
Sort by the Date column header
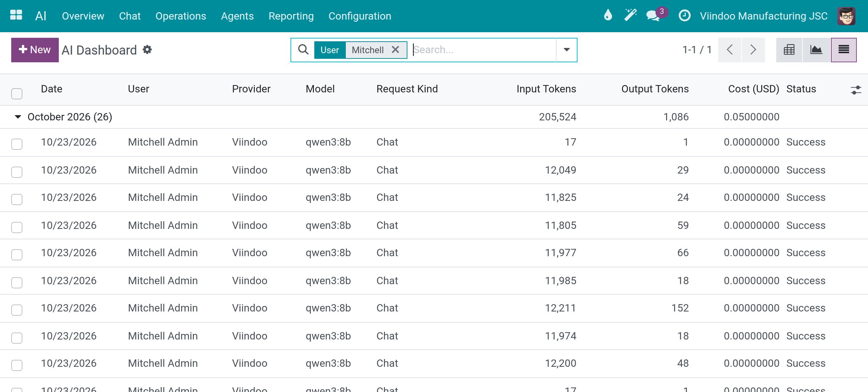pyautogui.click(x=51, y=89)
